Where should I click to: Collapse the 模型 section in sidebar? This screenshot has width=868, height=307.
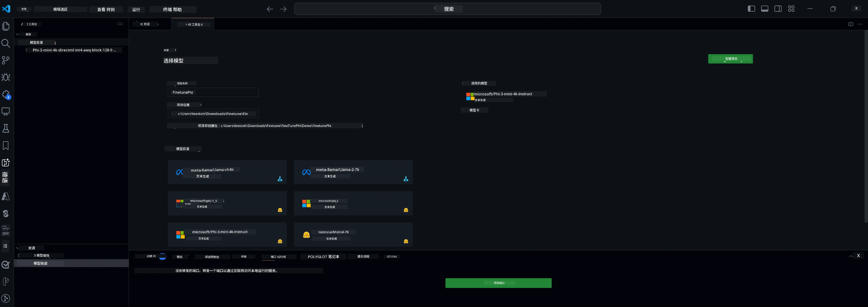click(18, 34)
